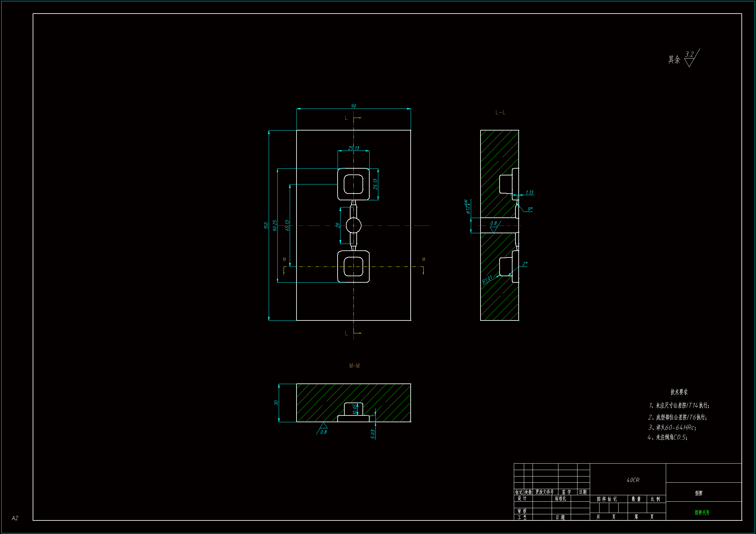756x534 pixels.
Task: Click the R1.01 radius dimension label
Action: tap(487, 279)
